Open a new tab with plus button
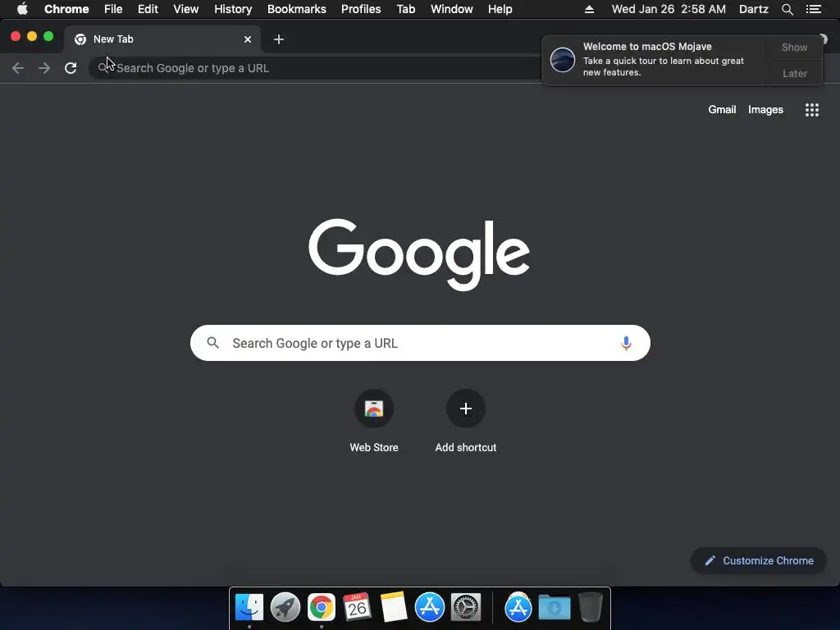The width and height of the screenshot is (840, 630). point(279,39)
